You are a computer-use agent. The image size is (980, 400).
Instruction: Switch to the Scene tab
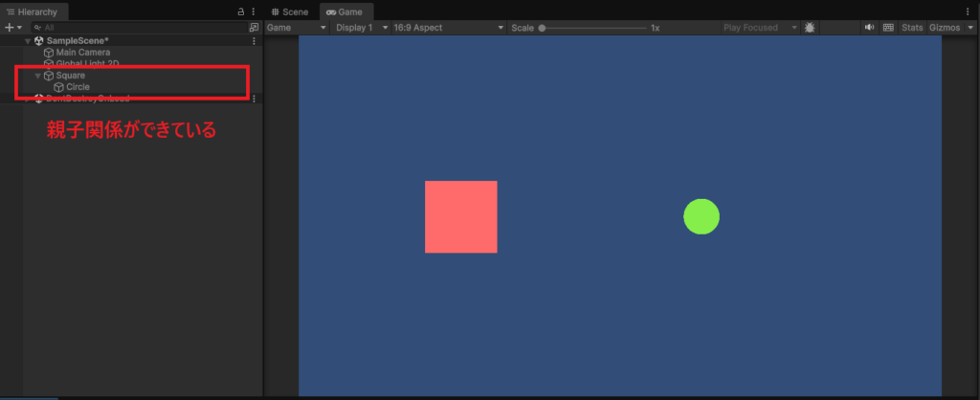(x=290, y=11)
